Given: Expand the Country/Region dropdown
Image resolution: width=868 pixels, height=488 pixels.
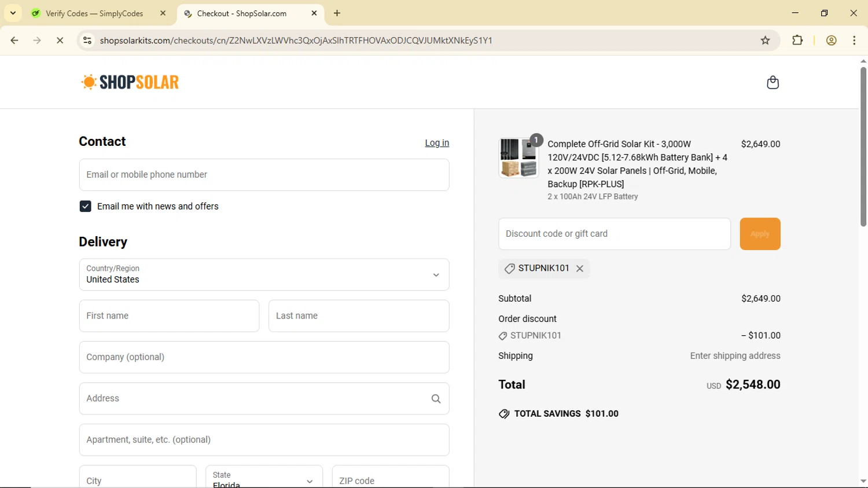Looking at the screenshot, I should [x=264, y=274].
